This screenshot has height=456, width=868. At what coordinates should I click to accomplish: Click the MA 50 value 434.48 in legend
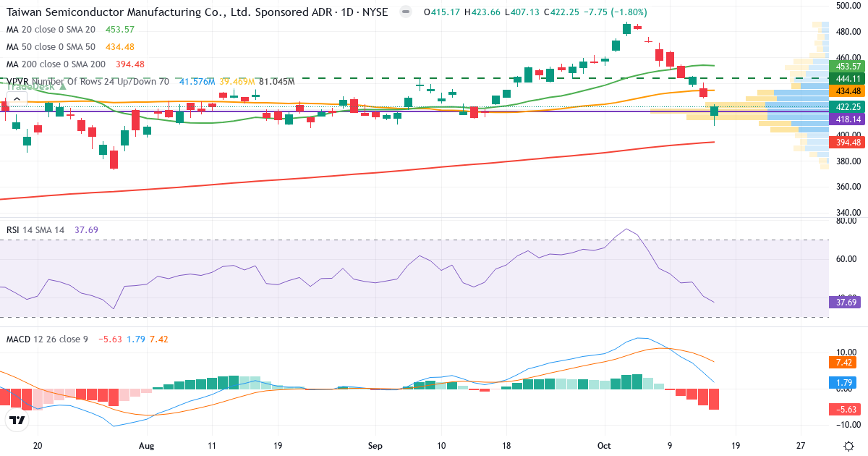(120, 47)
